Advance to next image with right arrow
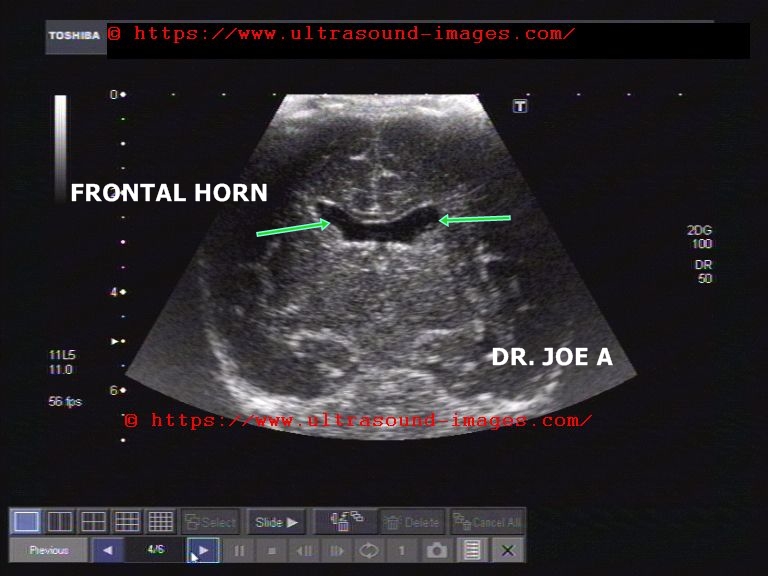 (x=203, y=550)
